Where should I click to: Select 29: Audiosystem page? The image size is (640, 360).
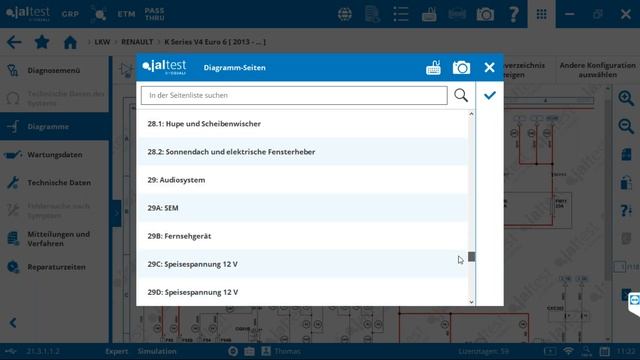coord(303,180)
